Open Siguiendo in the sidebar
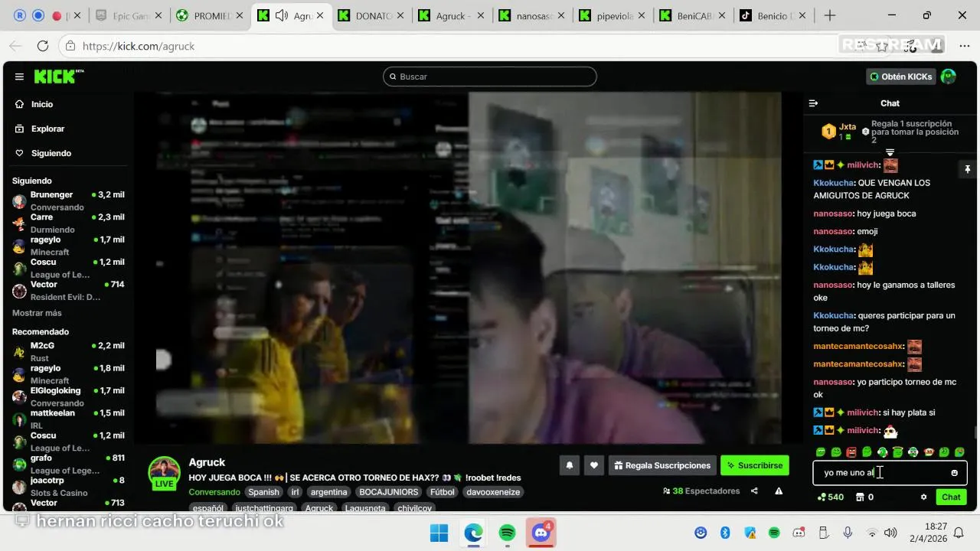 (x=51, y=153)
